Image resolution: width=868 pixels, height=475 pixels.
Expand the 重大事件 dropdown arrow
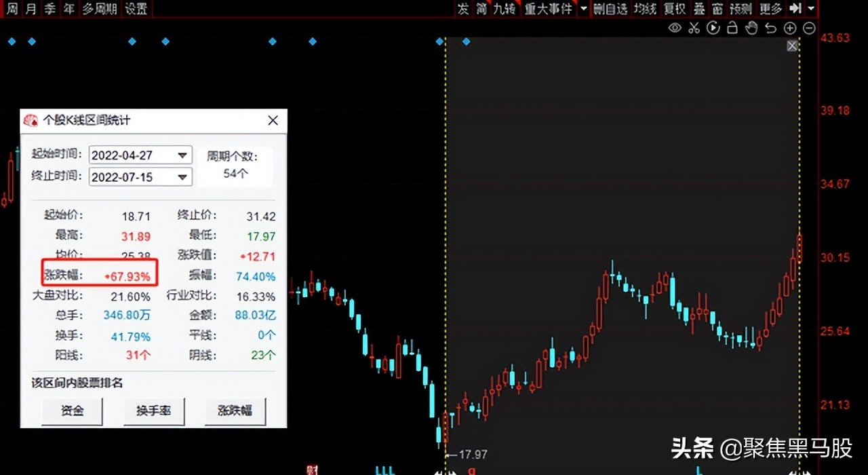point(584,9)
